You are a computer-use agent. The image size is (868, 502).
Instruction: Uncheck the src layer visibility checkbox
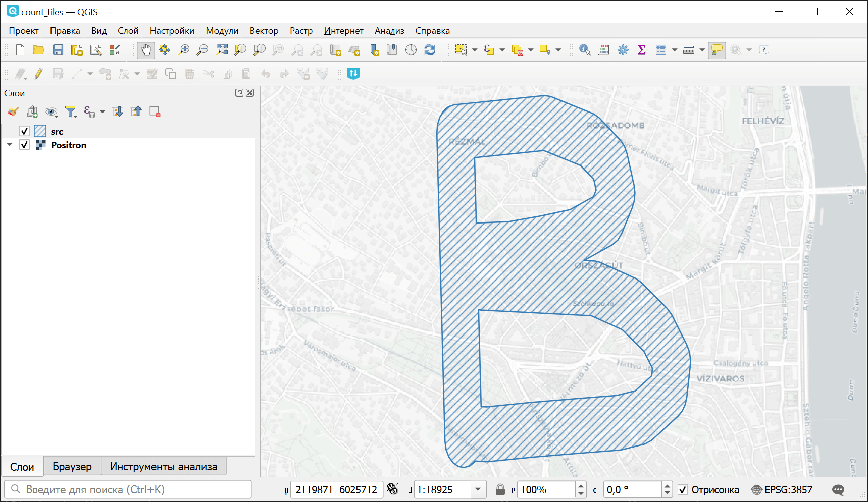[x=24, y=131]
